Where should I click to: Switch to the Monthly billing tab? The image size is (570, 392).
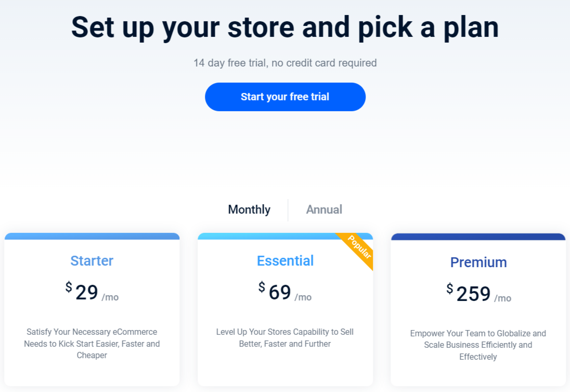249,210
